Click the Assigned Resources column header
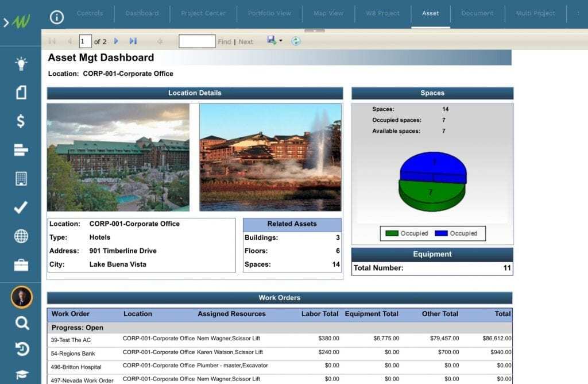 click(231, 314)
